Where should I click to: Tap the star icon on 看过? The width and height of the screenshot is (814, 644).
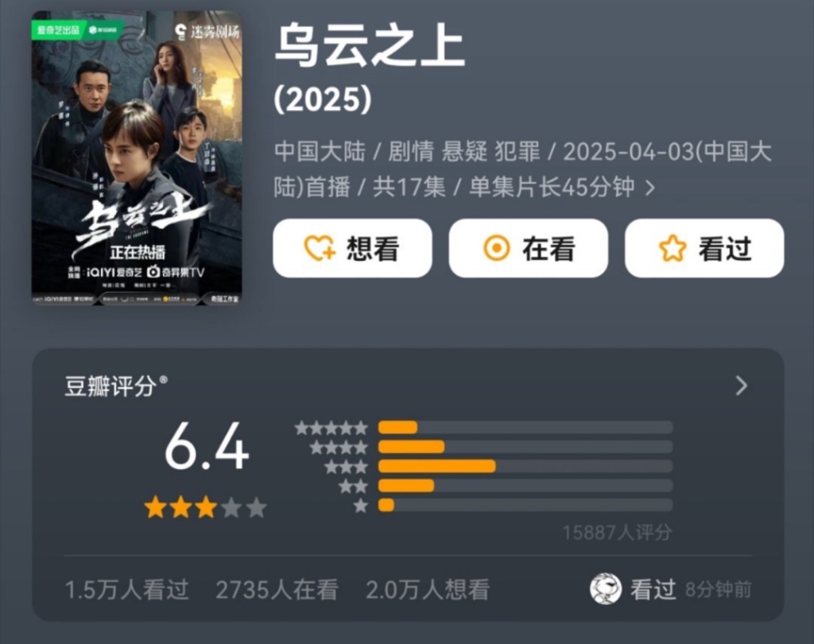tap(672, 248)
